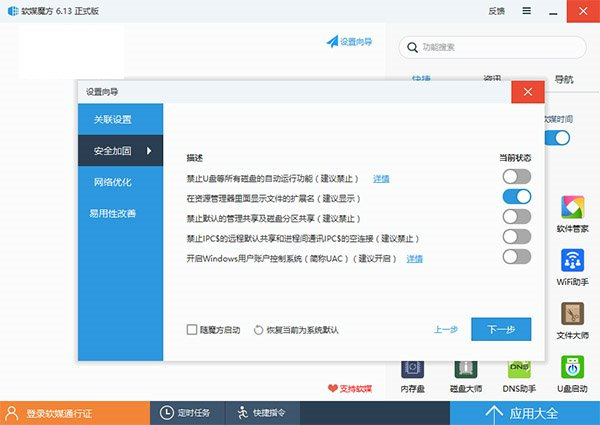Image resolution: width=600 pixels, height=425 pixels.
Task: Check the 随魔方启动 checkbox
Action: pyautogui.click(x=192, y=329)
